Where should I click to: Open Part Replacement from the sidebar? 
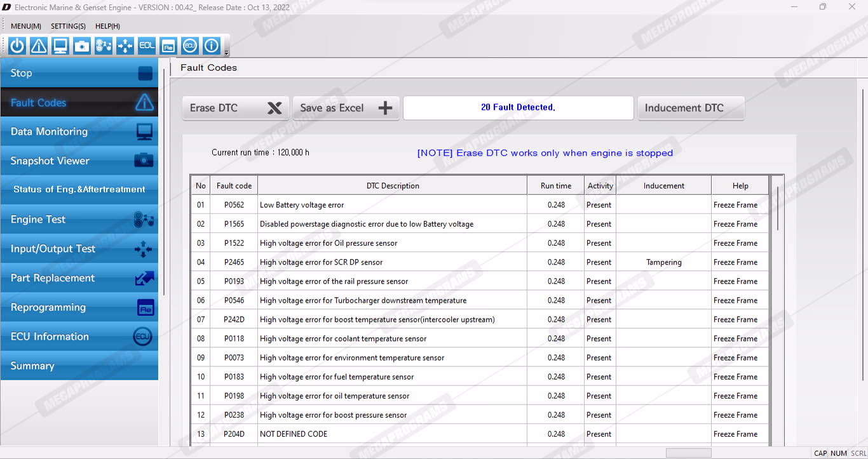79,278
